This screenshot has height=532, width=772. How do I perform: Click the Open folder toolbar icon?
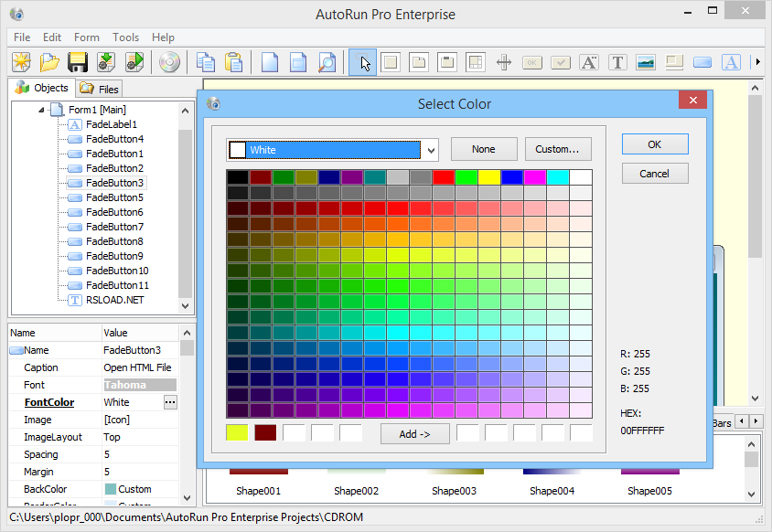click(x=49, y=62)
